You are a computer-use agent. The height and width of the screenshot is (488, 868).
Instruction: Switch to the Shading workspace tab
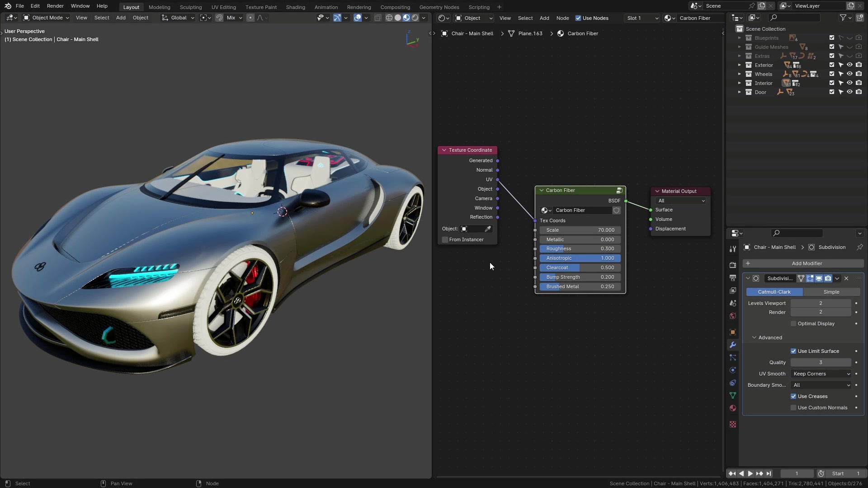pyautogui.click(x=295, y=7)
